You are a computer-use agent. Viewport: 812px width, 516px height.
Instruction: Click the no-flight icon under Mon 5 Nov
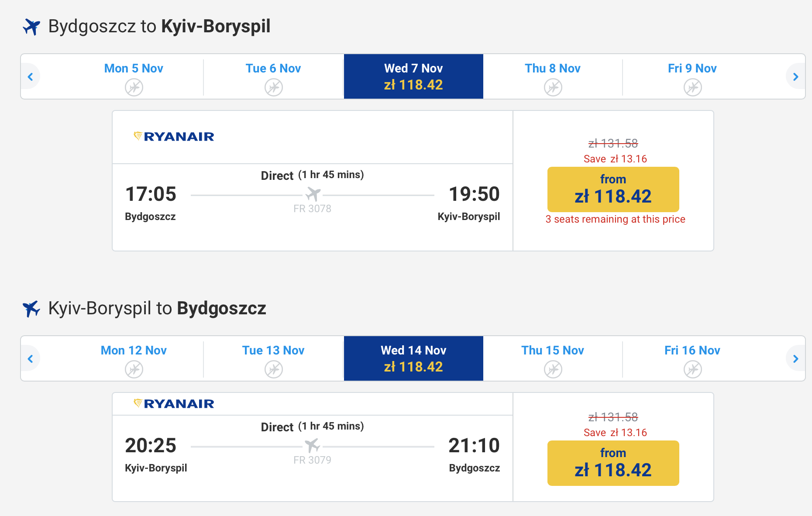[x=134, y=87]
